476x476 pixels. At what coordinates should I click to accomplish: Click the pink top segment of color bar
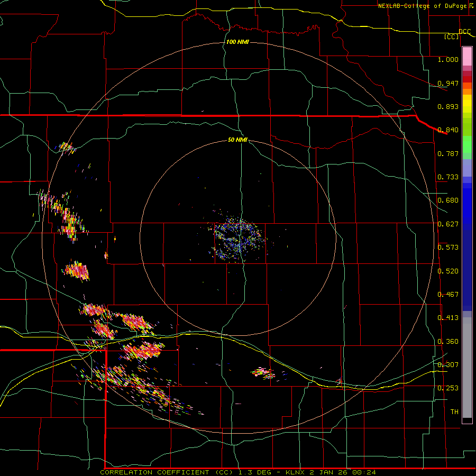pyautogui.click(x=467, y=56)
